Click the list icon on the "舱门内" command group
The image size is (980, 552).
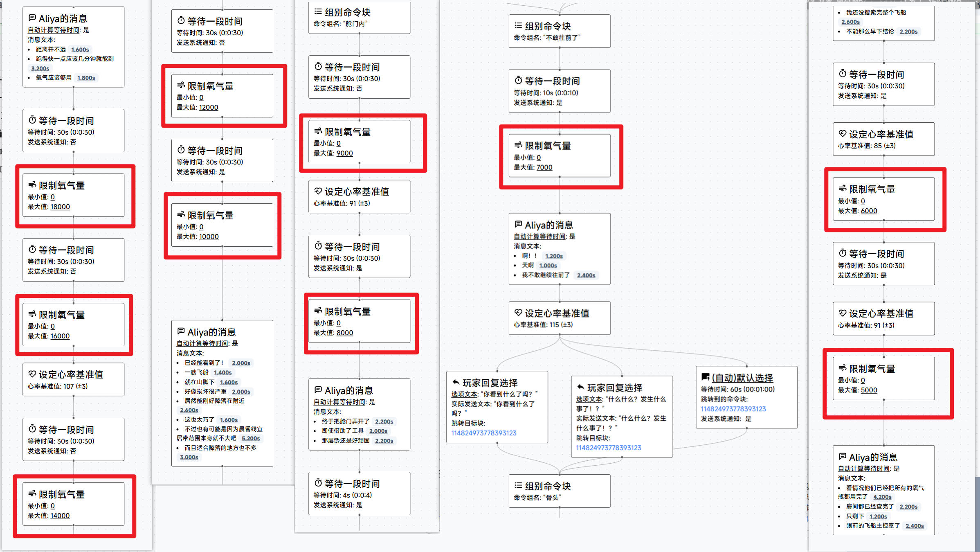[318, 11]
